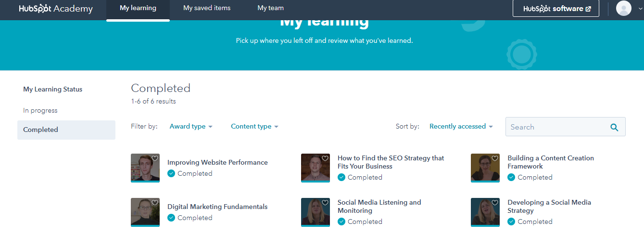Screen dimensions: 644x248
Task: Favorite Digital Marketing Fundamentals via heart icon
Action: 155,203
